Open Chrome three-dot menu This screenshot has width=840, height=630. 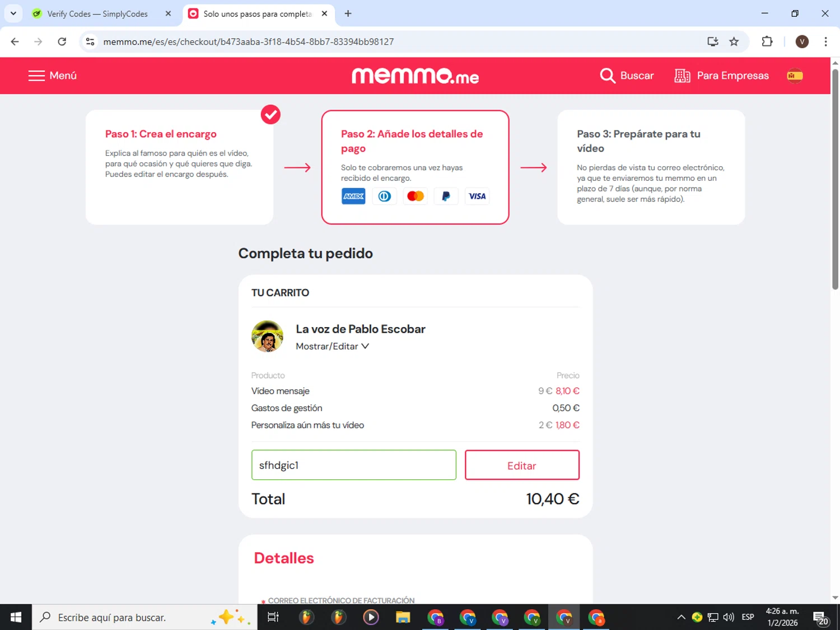coord(825,41)
